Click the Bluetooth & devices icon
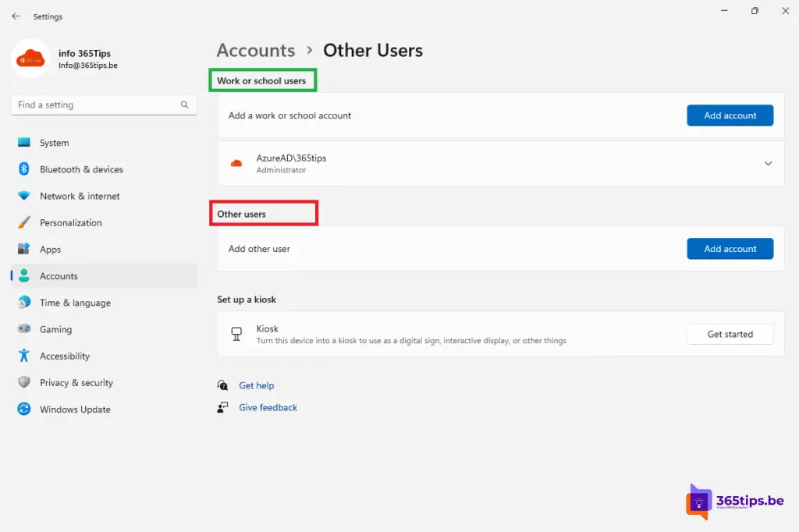This screenshot has width=799, height=532. tap(24, 169)
